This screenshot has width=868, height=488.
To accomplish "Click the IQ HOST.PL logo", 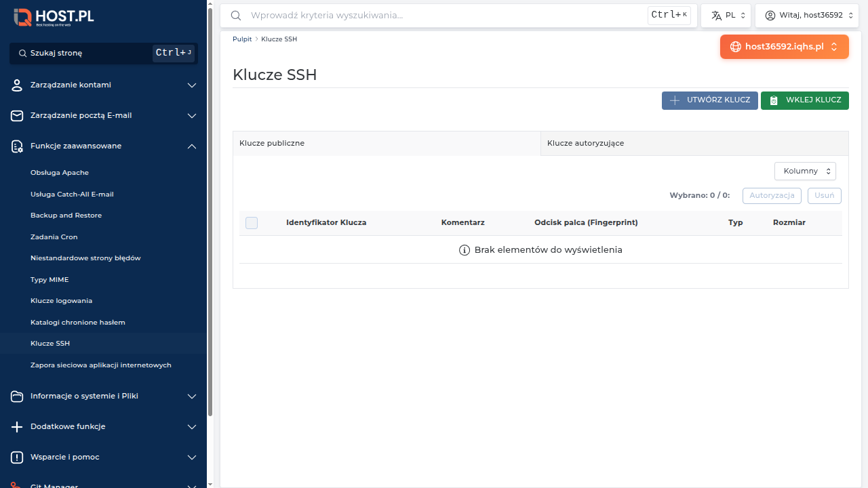I will tap(54, 18).
